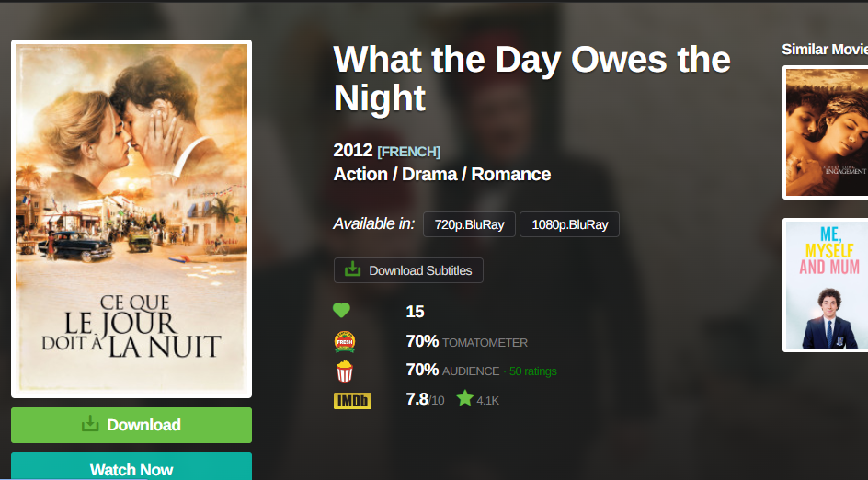Click the green Download button label
This screenshot has height=480, width=868.
[143, 425]
